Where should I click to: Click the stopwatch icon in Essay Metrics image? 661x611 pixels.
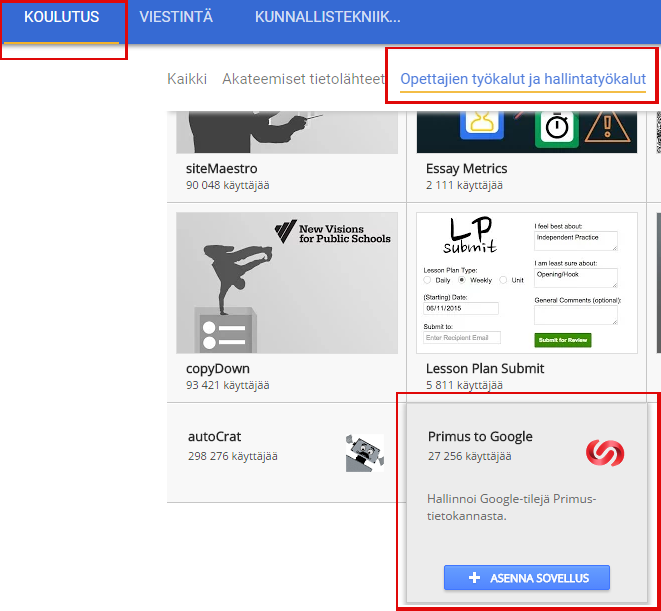tap(557, 127)
